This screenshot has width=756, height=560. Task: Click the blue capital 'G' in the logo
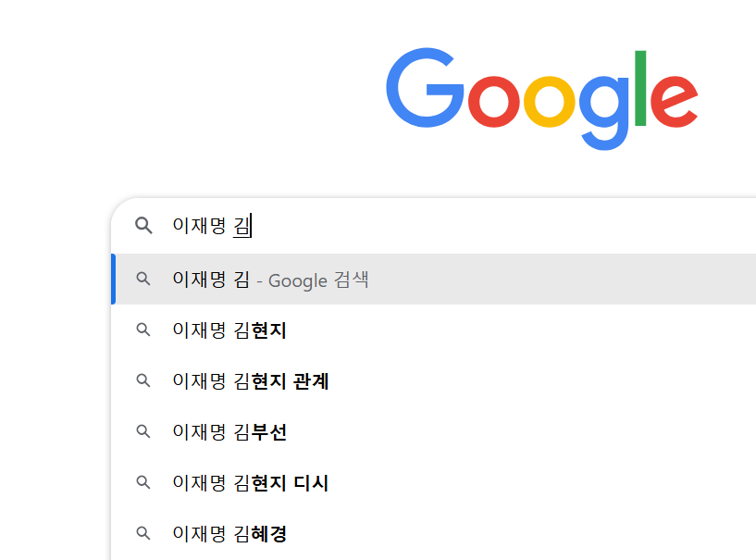tap(425, 90)
